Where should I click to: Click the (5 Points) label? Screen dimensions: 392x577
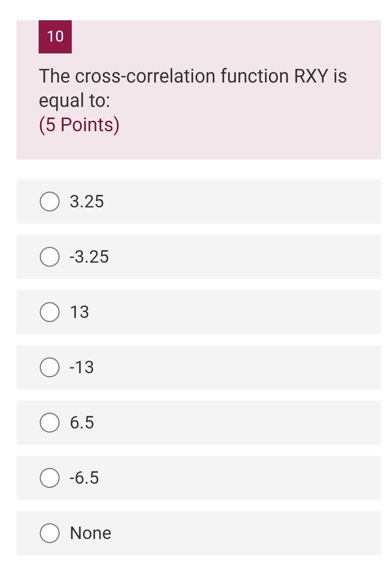click(x=79, y=125)
